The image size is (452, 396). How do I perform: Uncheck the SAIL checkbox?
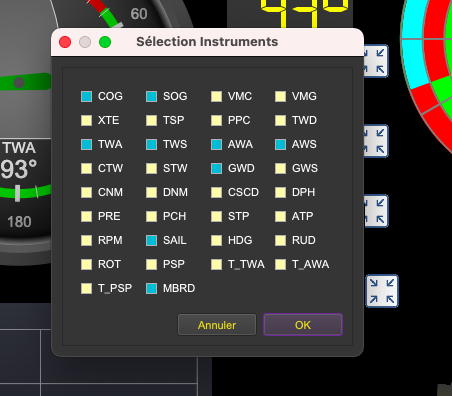(x=152, y=240)
